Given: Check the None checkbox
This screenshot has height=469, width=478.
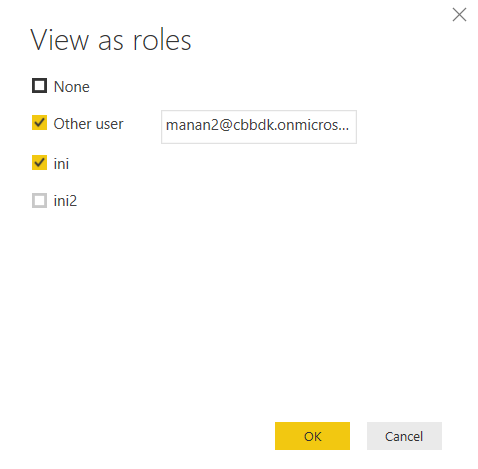Looking at the screenshot, I should (x=39, y=86).
